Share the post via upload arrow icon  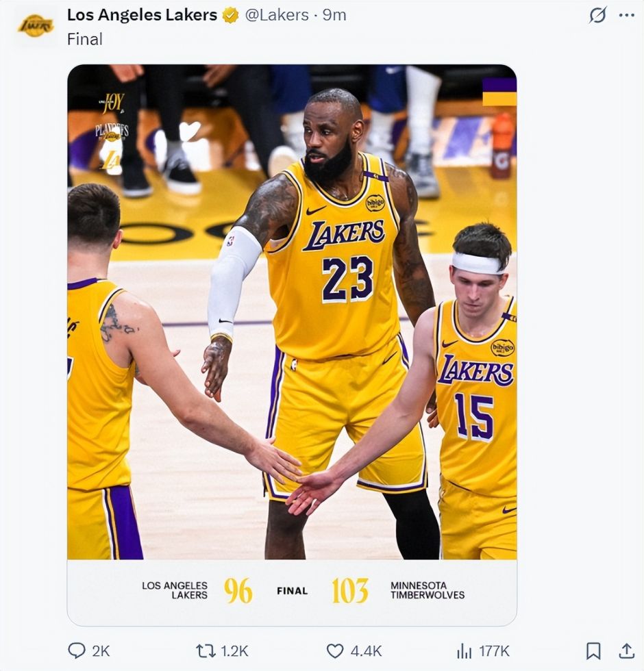click(626, 650)
